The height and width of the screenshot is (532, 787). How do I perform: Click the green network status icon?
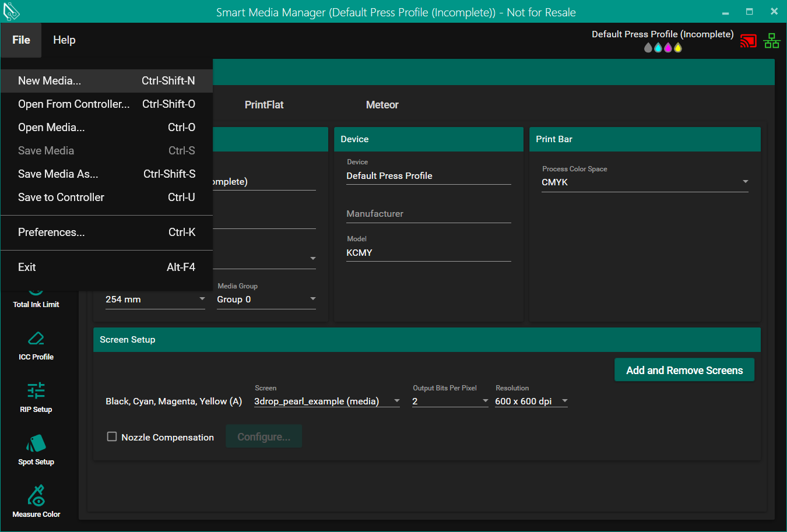click(772, 41)
